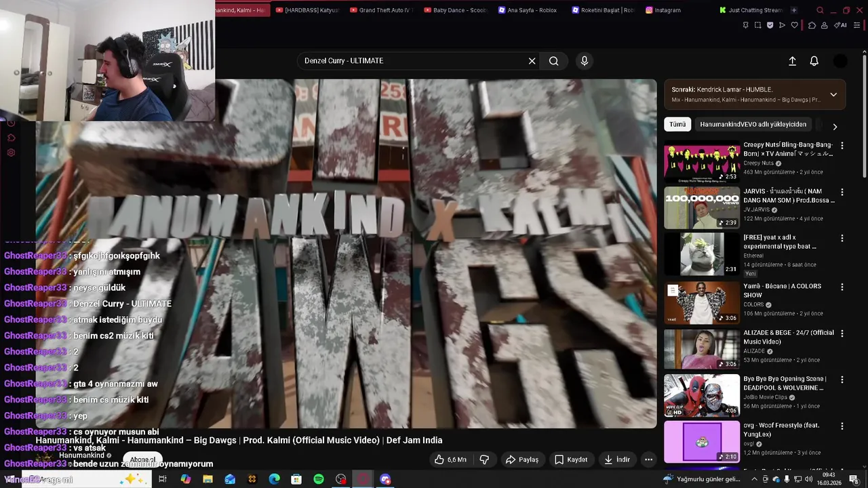Image resolution: width=868 pixels, height=488 pixels.
Task: Like the Big Dawgs video
Action: coord(451,460)
